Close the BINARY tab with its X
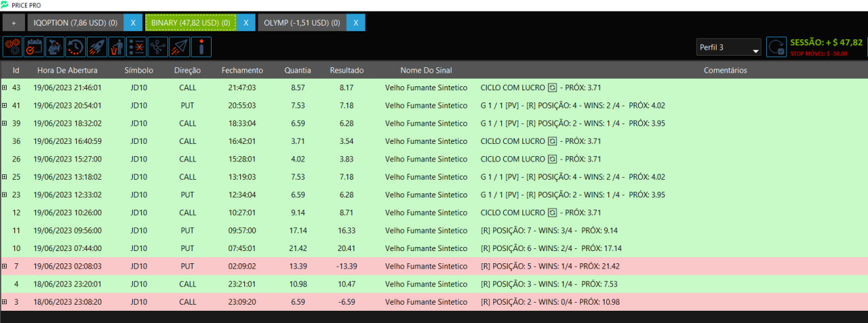This screenshot has height=323, width=868. [x=245, y=22]
